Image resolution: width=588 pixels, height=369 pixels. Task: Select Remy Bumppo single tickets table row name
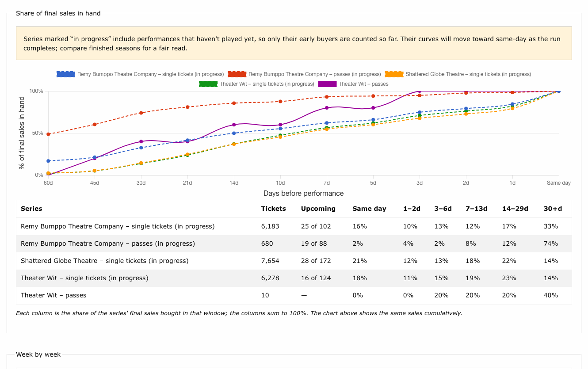pyautogui.click(x=118, y=226)
